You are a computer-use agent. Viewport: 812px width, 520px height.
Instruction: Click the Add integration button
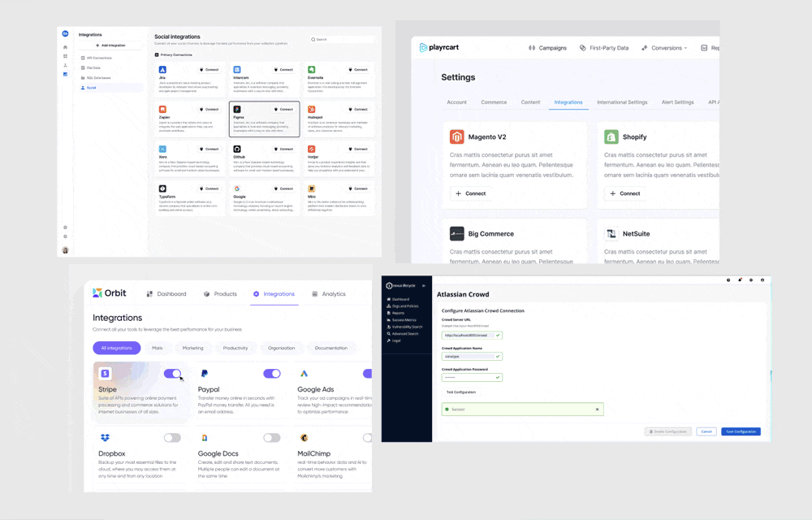(110, 45)
